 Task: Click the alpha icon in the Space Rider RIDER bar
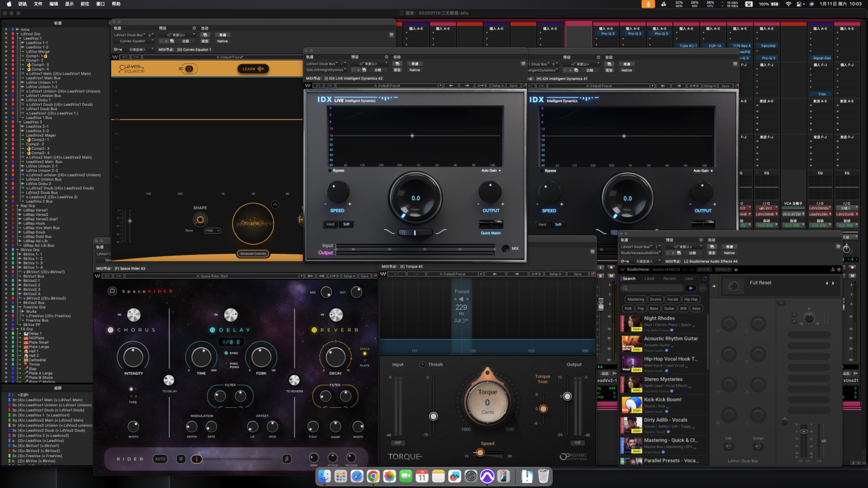coord(181,459)
